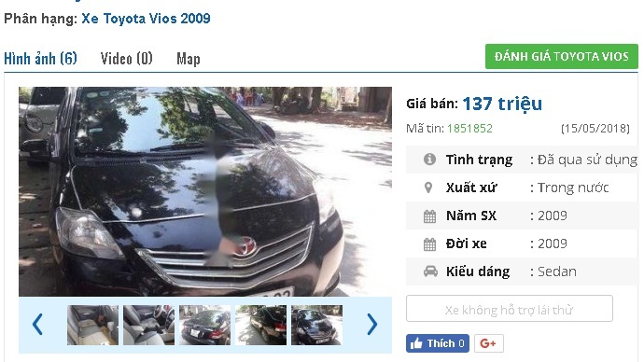
Task: Show next thumbnails with right chevron
Action: (371, 325)
